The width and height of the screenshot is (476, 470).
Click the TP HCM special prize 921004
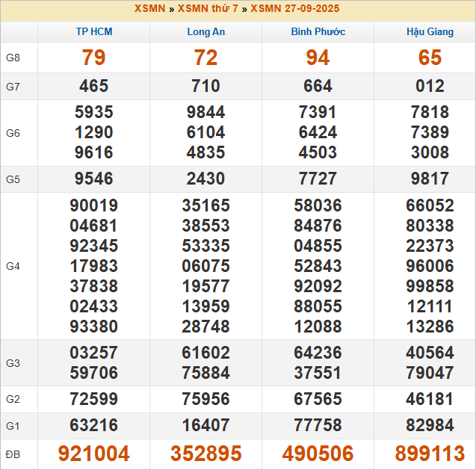(94, 454)
